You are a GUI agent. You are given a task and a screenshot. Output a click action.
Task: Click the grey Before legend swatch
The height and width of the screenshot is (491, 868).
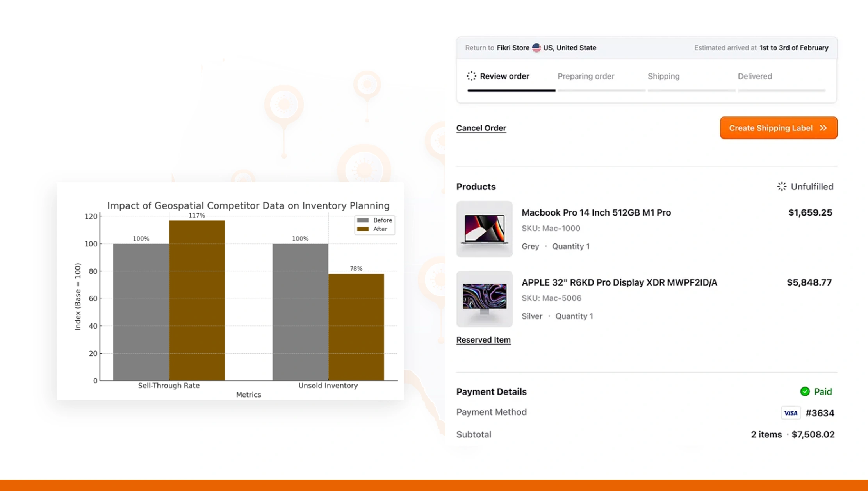[363, 220]
